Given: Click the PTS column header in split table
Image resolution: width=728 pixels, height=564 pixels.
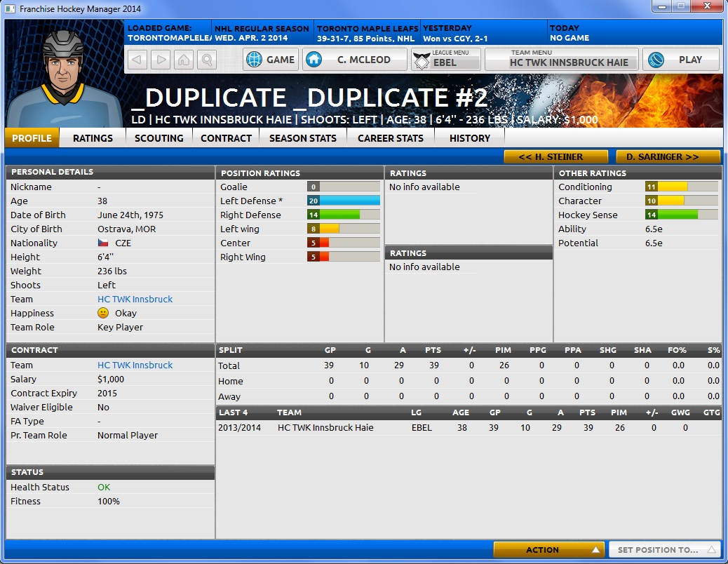Looking at the screenshot, I should coord(433,350).
